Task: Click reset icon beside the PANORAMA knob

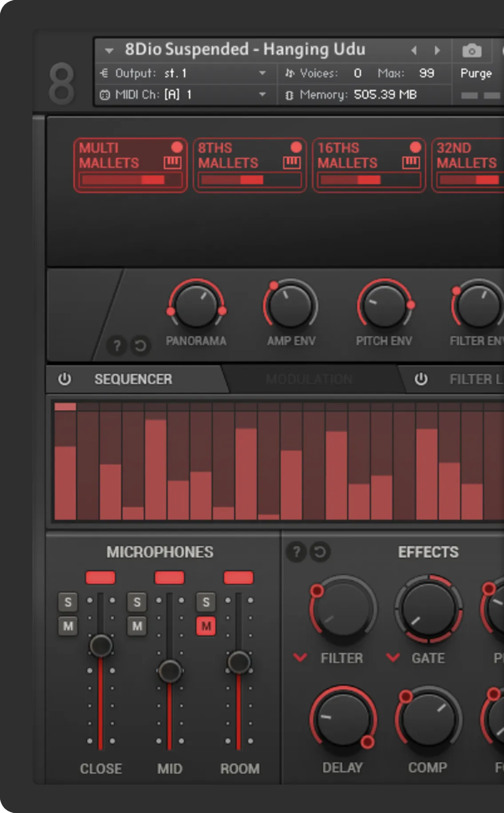Action: click(140, 345)
